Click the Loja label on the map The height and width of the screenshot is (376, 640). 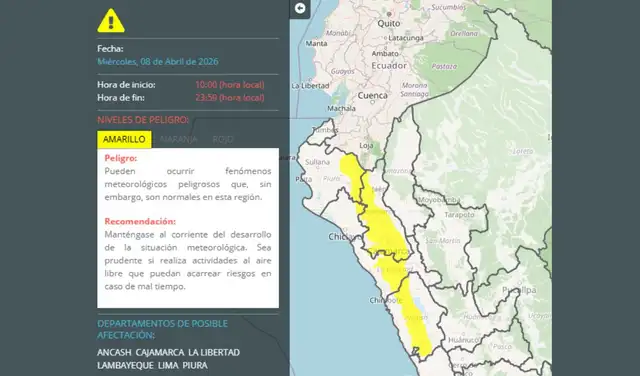coord(366,145)
